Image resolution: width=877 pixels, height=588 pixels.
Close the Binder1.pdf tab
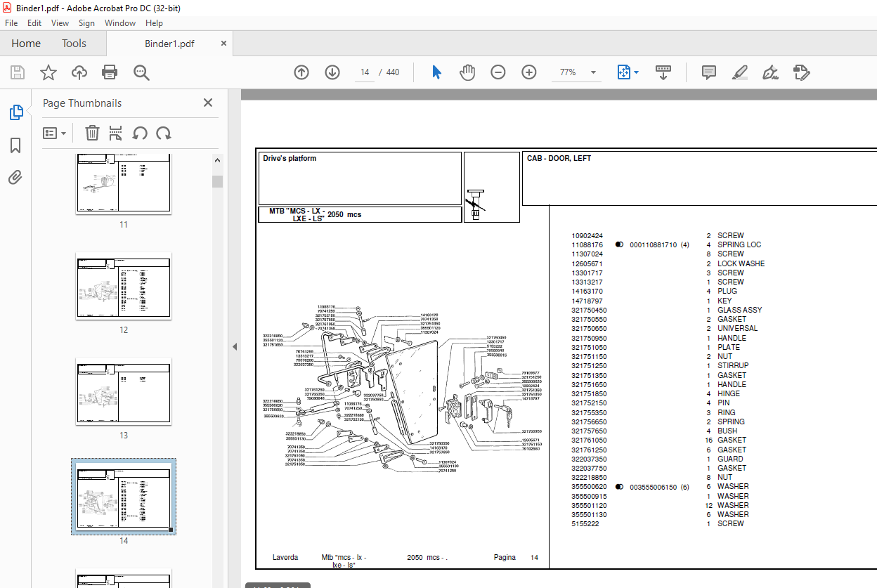(x=224, y=43)
